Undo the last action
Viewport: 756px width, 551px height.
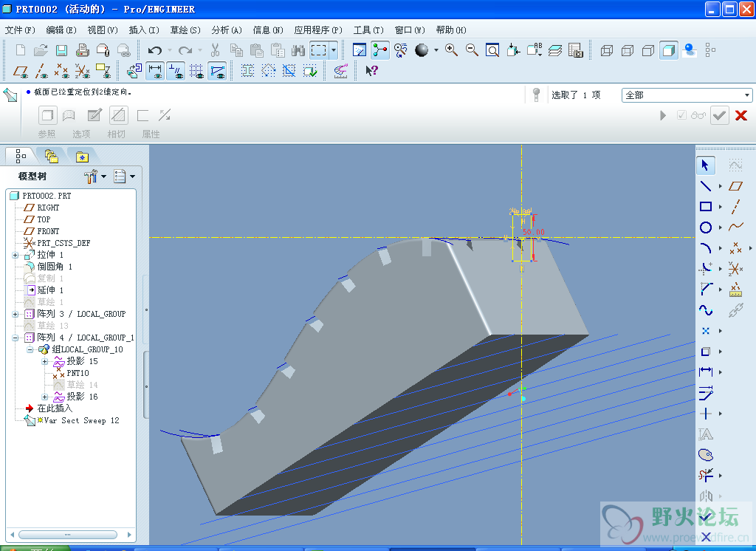tap(155, 50)
